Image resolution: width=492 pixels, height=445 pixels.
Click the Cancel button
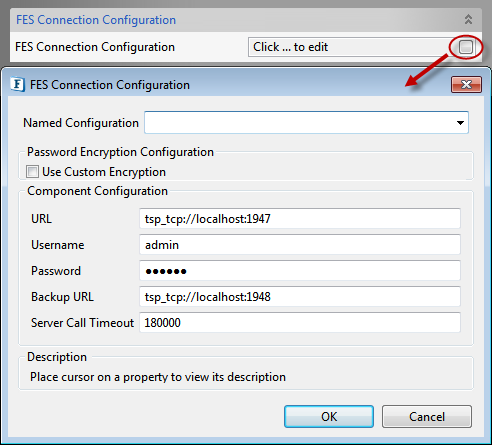(x=427, y=417)
